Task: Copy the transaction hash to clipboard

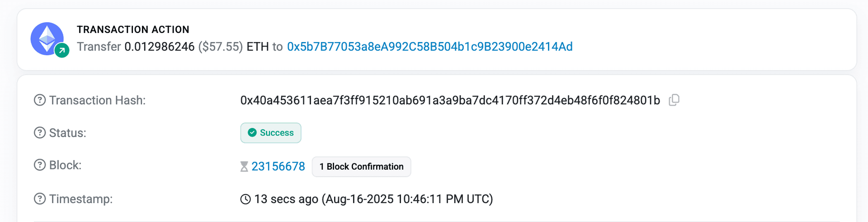Action: (x=674, y=100)
